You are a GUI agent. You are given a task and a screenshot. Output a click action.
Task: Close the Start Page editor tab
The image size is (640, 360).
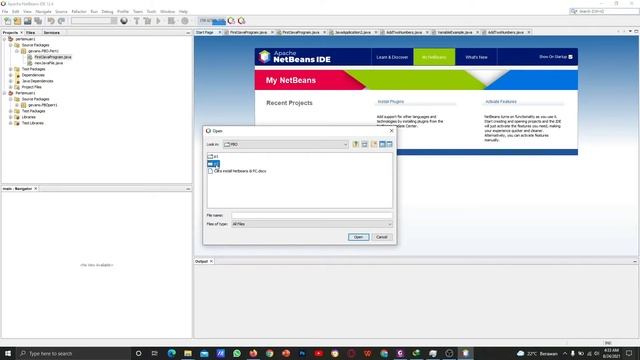click(x=220, y=32)
